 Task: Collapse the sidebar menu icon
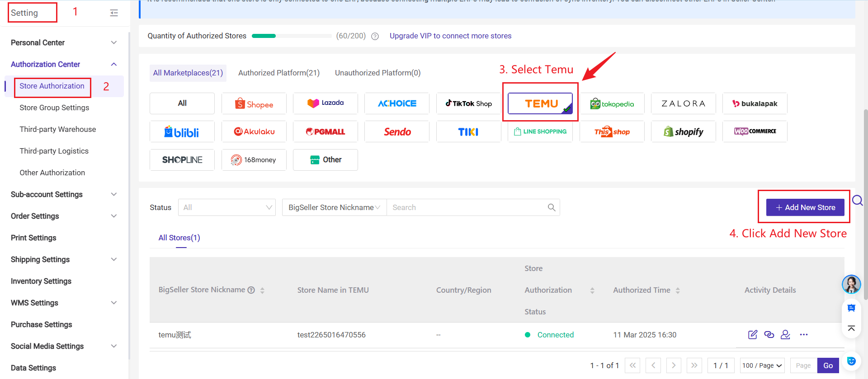[114, 13]
